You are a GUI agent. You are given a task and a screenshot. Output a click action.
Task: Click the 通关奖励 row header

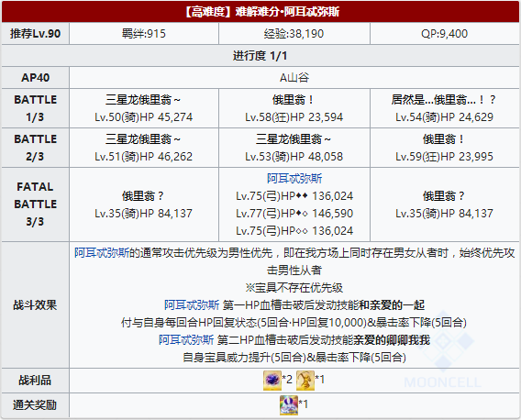35,405
